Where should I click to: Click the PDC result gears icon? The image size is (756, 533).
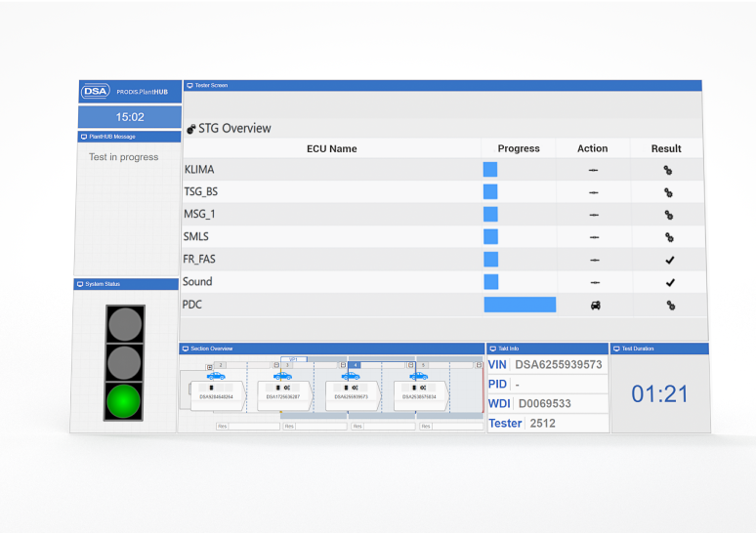669,305
